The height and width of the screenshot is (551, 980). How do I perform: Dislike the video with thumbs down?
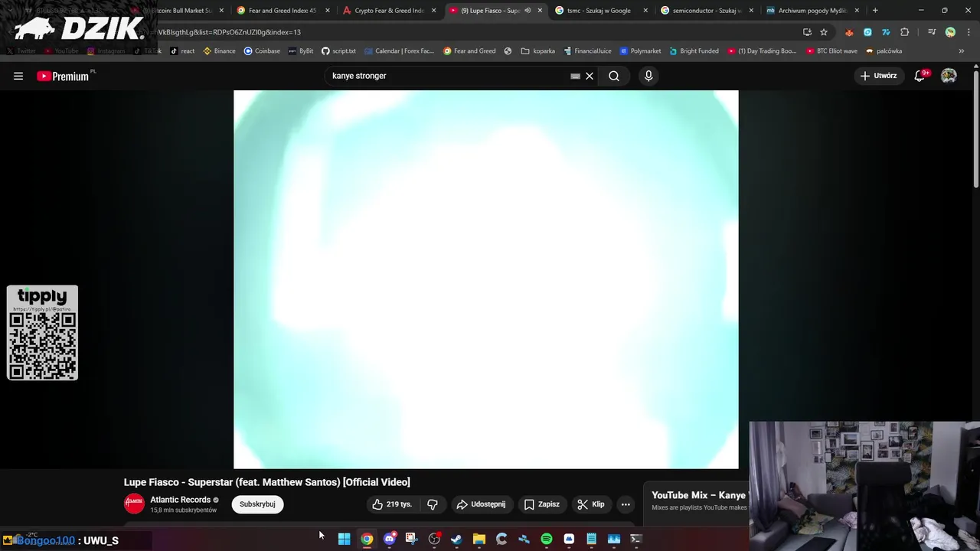[x=433, y=504]
